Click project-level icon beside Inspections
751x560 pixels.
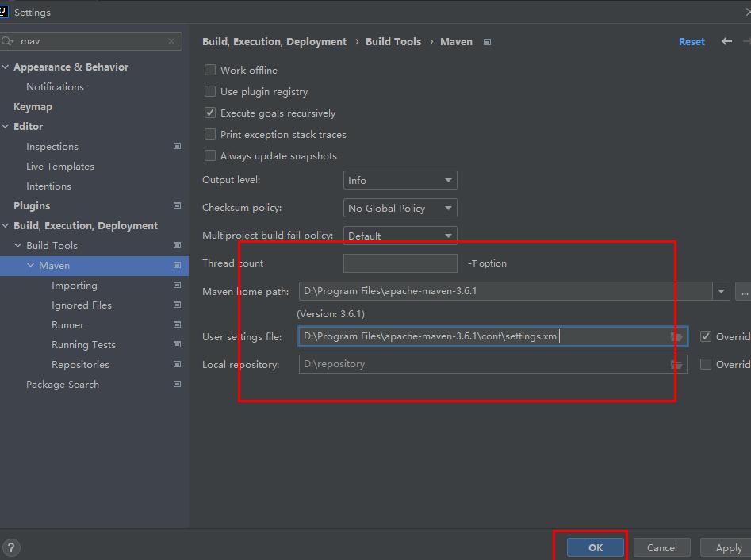(x=177, y=146)
